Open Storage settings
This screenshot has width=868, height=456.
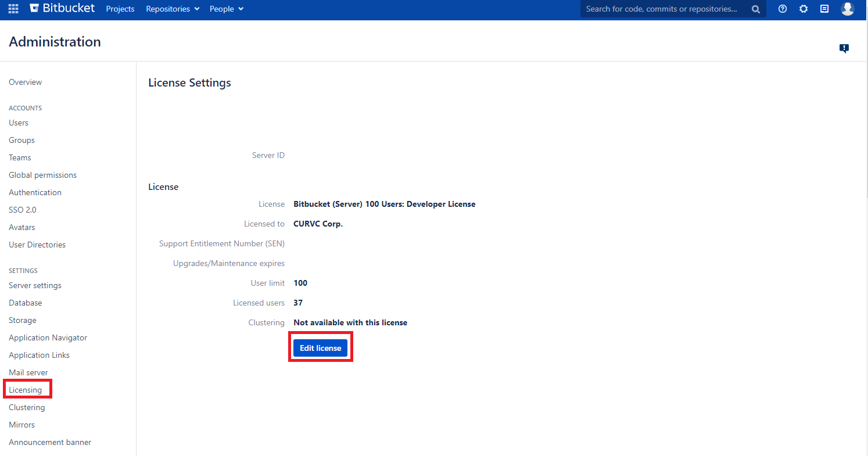[x=23, y=320]
